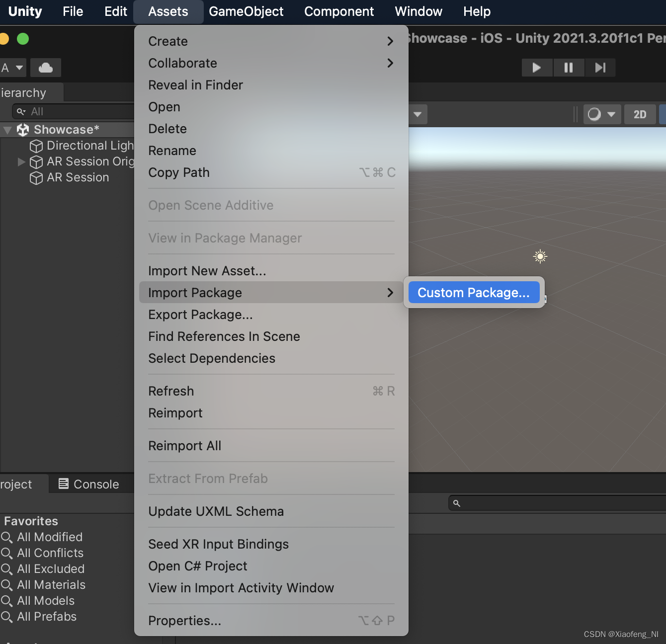The height and width of the screenshot is (644, 666).
Task: Click the Console window icon on its tab
Action: click(63, 483)
